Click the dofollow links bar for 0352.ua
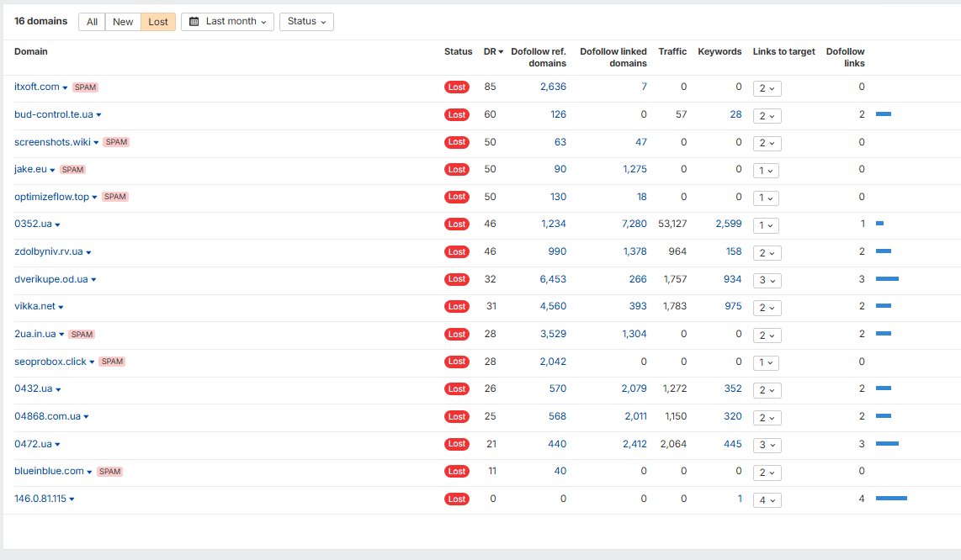The width and height of the screenshot is (961, 560). tap(879, 224)
